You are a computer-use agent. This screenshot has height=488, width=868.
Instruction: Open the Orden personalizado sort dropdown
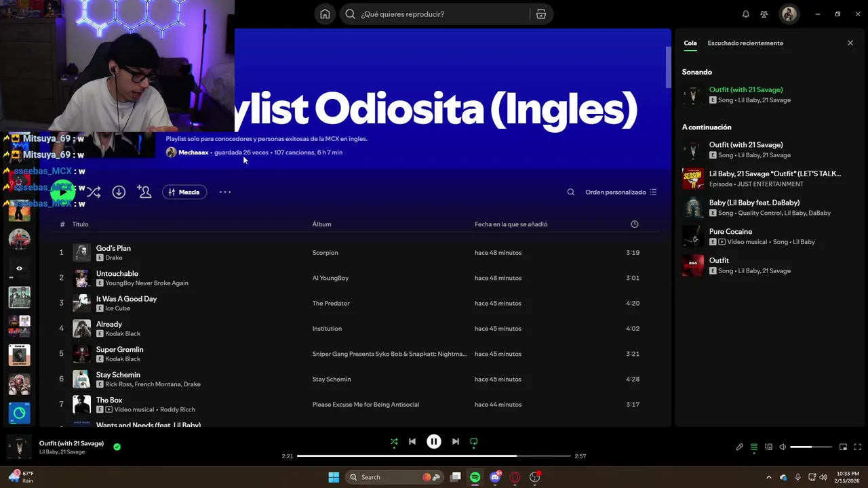(x=620, y=192)
